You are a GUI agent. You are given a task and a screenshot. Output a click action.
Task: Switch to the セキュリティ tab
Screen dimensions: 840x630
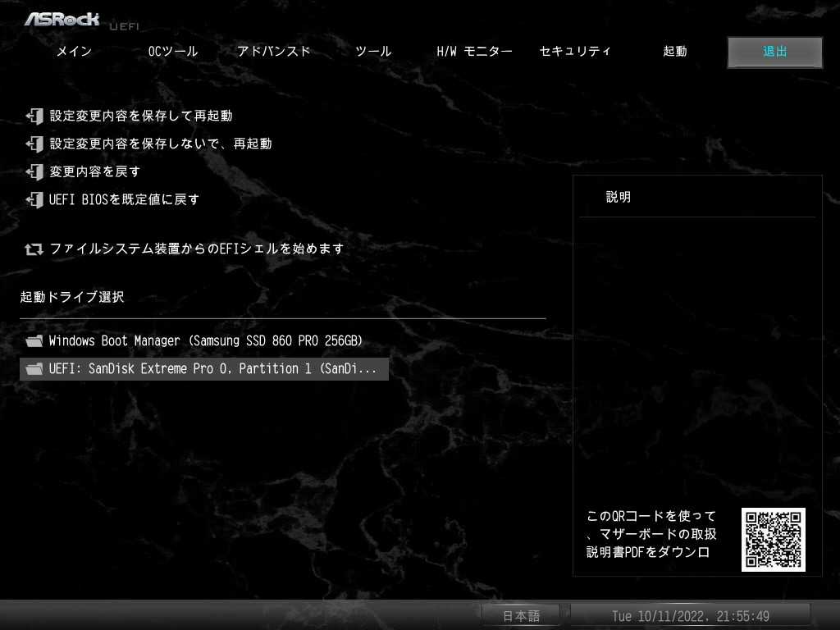tap(575, 52)
